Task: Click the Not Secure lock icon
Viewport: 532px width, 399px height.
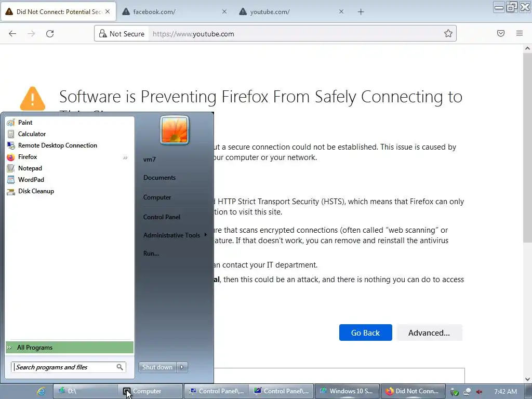Action: pos(103,33)
